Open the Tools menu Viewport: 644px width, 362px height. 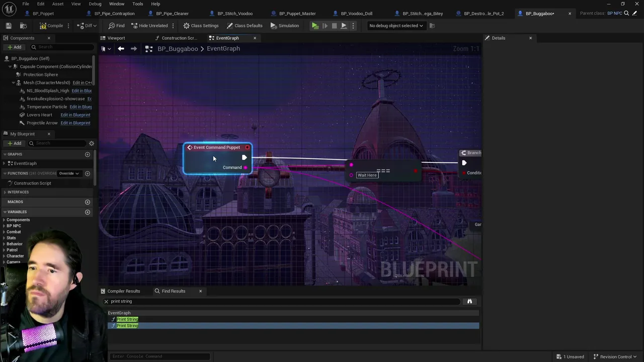pos(138,4)
